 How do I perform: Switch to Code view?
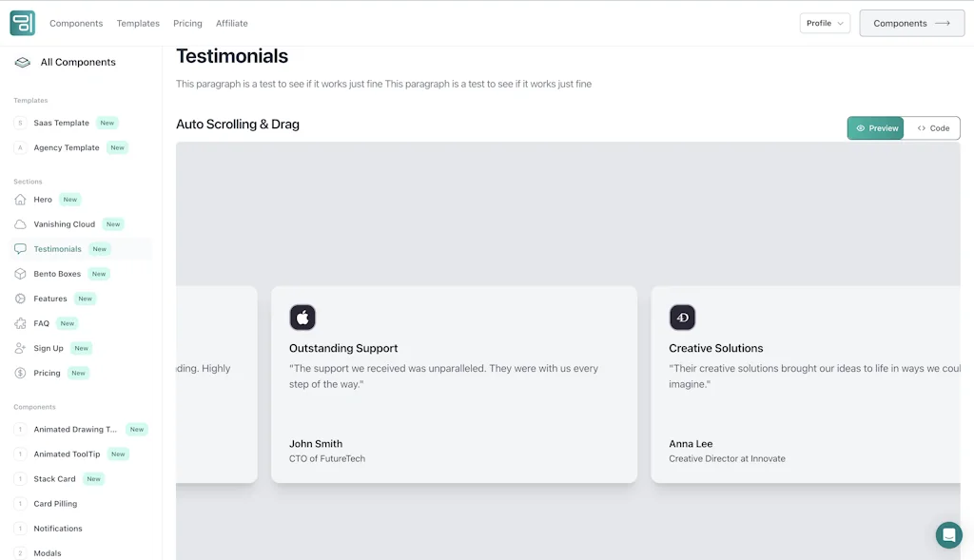pos(932,128)
